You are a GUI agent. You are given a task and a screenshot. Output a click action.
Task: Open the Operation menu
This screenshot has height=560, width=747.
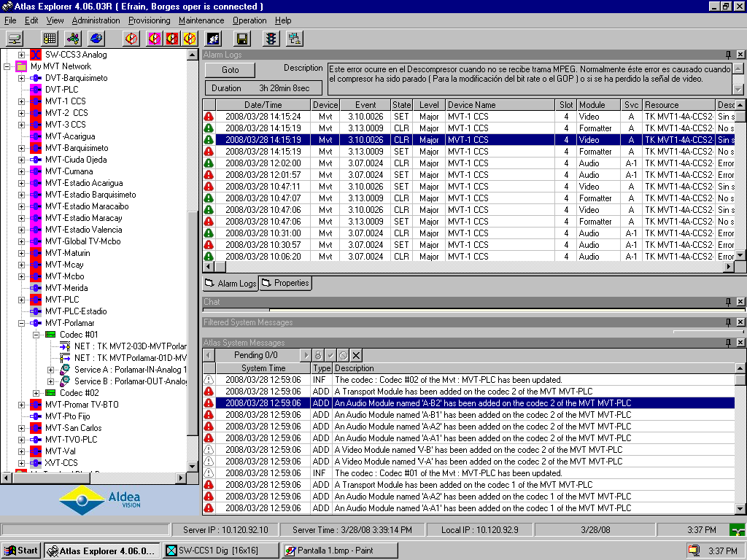coord(249,20)
